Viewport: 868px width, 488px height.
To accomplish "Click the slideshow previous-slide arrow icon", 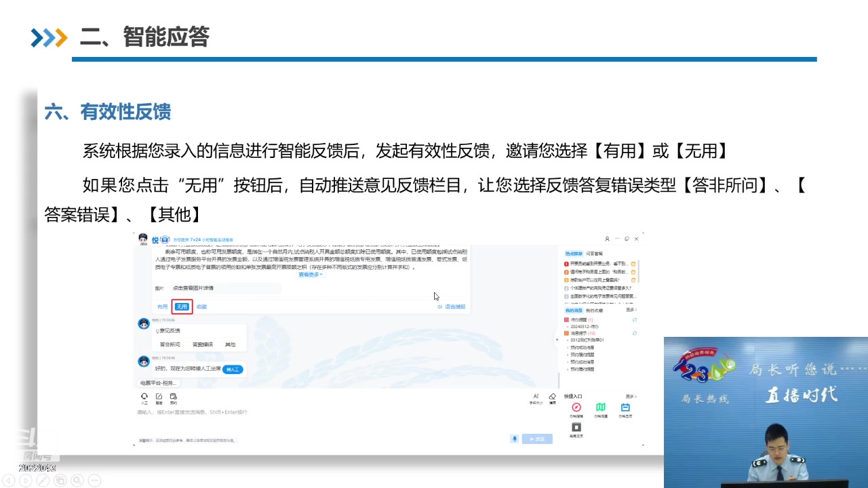I will pos(7,481).
